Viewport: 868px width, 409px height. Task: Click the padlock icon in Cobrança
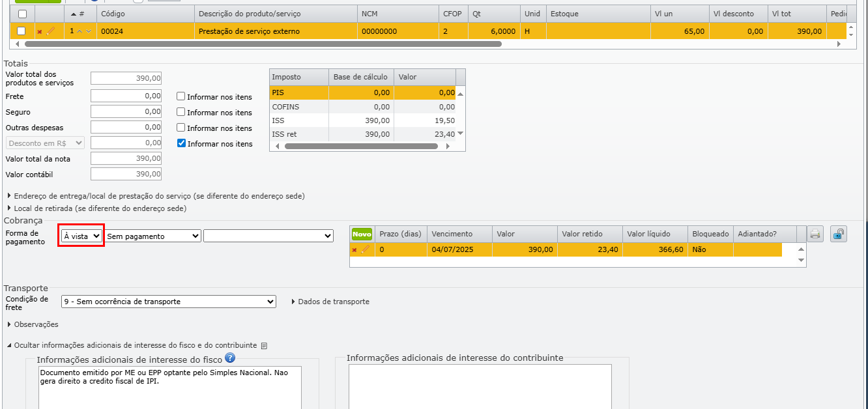click(839, 234)
